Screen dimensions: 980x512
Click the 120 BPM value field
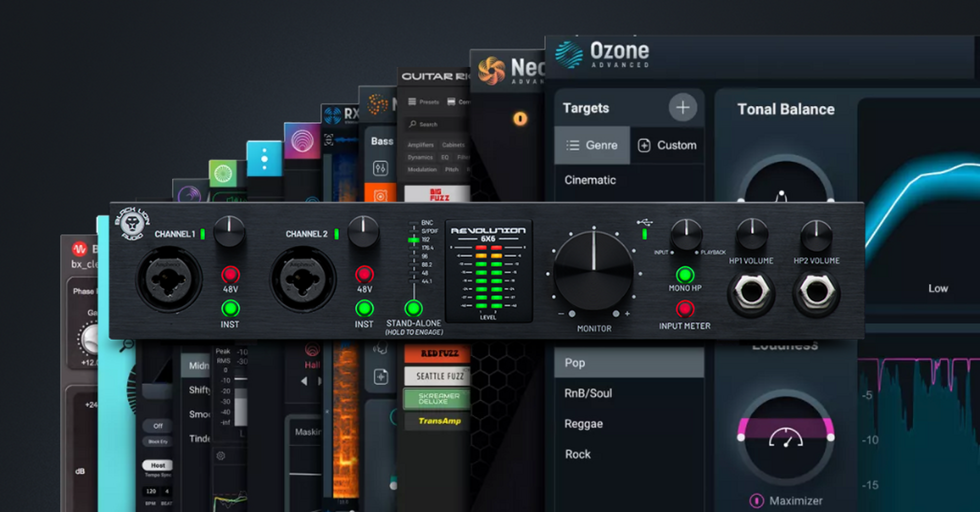(151, 491)
